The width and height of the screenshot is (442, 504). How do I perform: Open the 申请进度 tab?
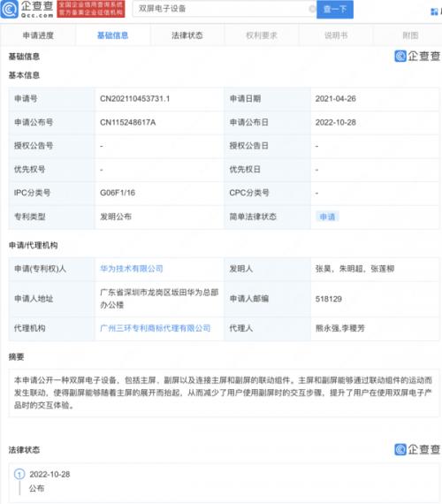coord(38,35)
